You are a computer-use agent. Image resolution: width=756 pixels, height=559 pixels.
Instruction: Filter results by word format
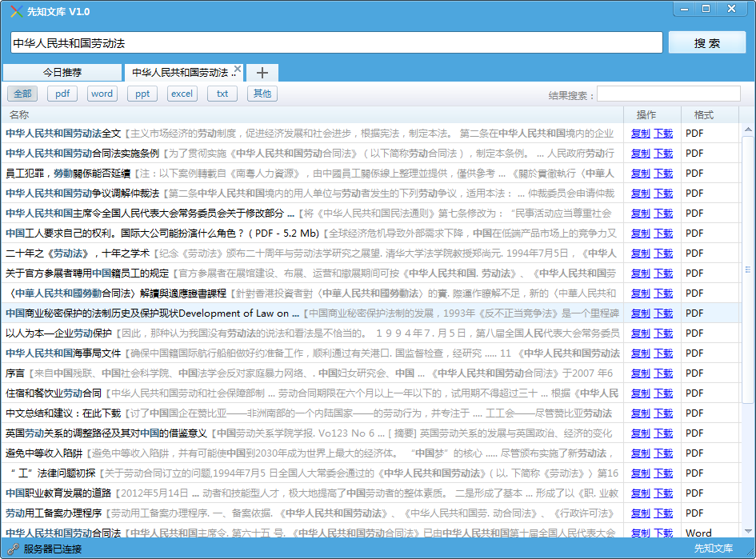(x=102, y=93)
